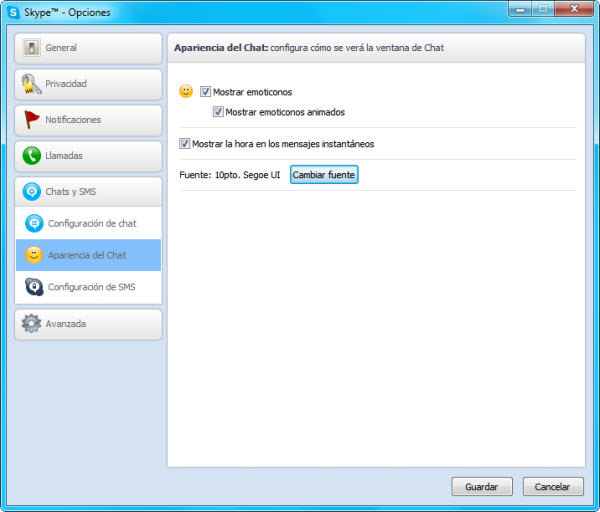The height and width of the screenshot is (512, 600).
Task: Open the Avanzada section
Action: pos(88,324)
